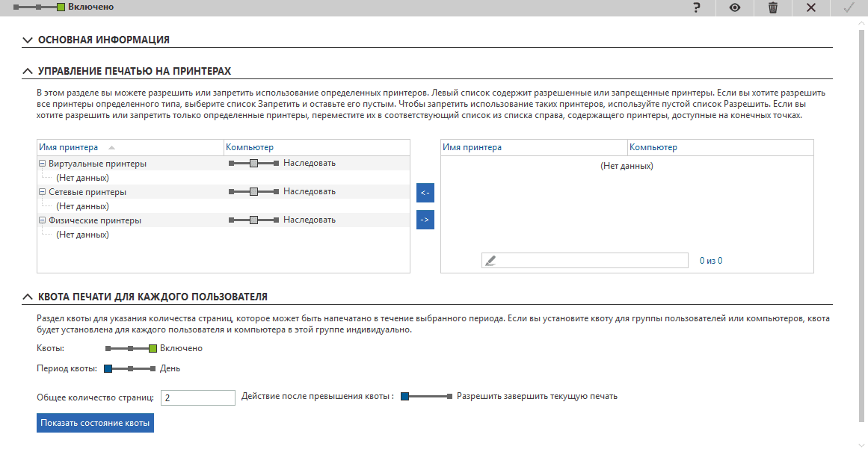Sort right list by Имя принтера column

534,147
